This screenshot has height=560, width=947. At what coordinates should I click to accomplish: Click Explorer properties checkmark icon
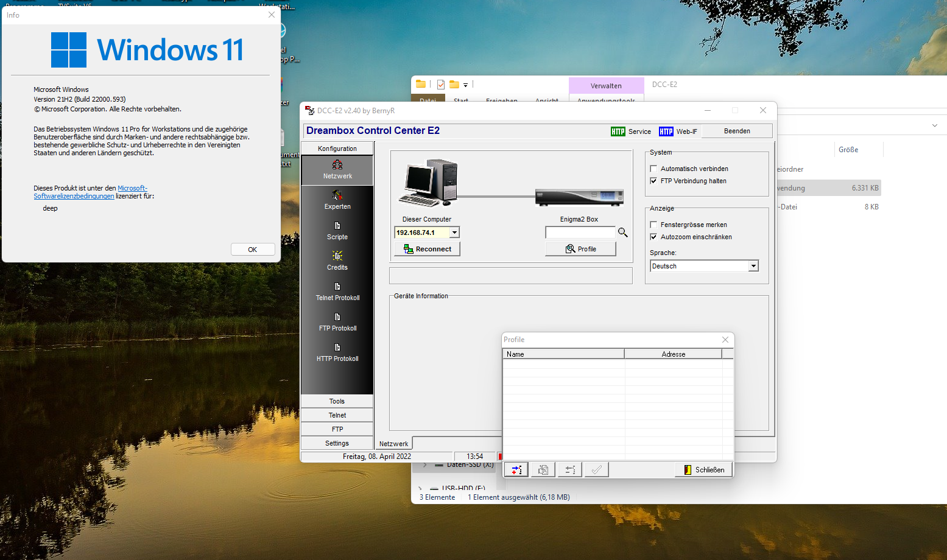(441, 85)
